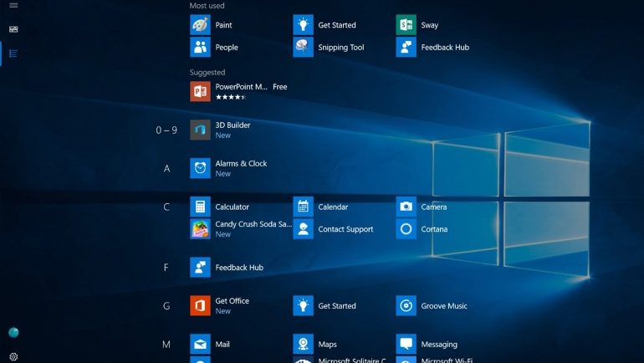Switch to pinned tiles view

[13, 29]
